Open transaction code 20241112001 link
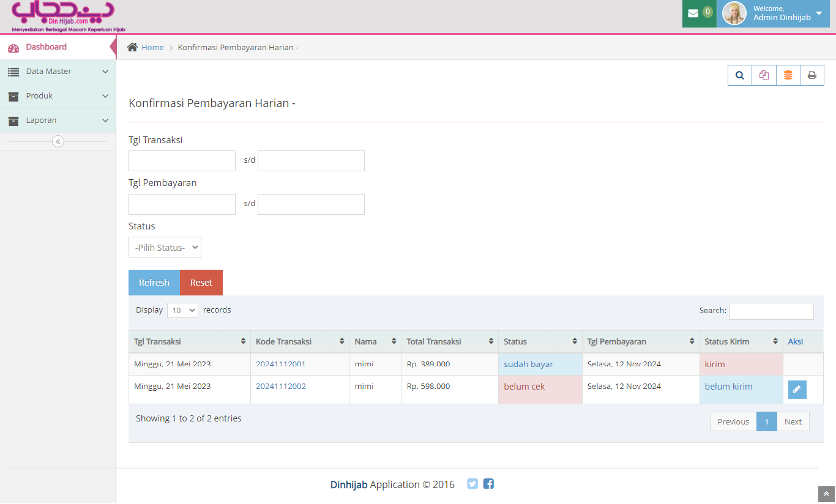 (x=280, y=364)
